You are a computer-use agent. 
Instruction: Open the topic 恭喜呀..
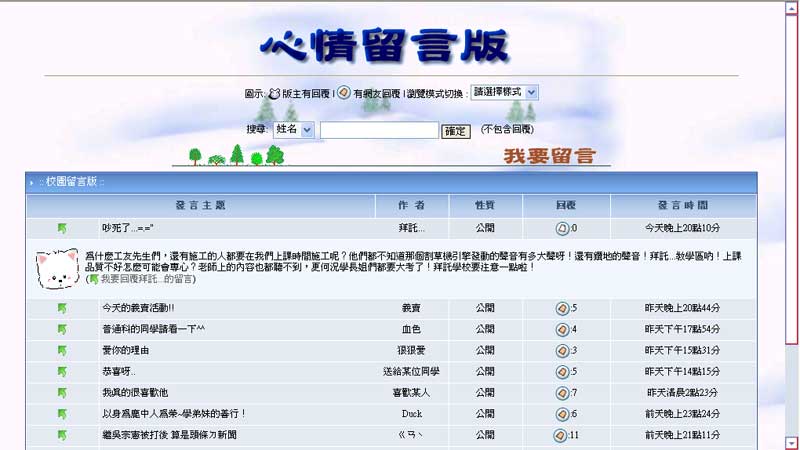[x=118, y=372]
